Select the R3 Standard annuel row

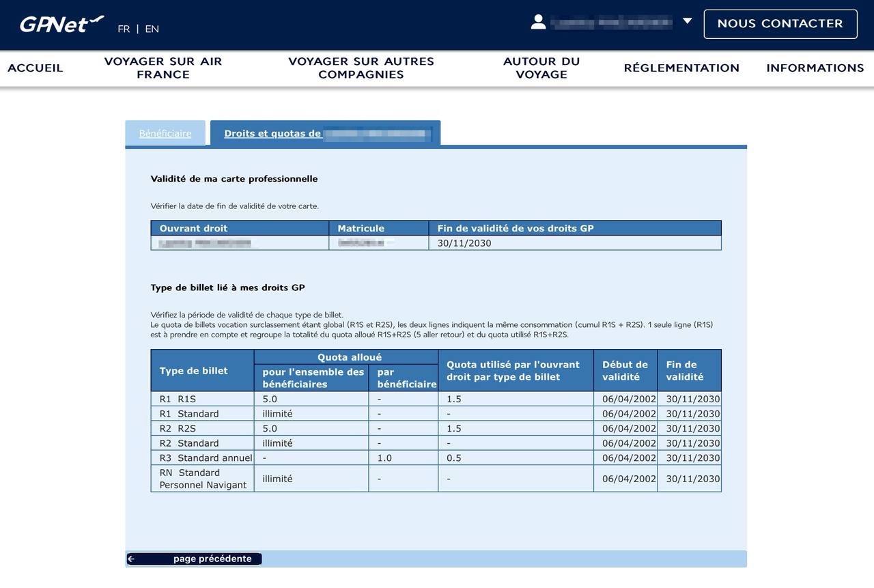click(x=436, y=458)
